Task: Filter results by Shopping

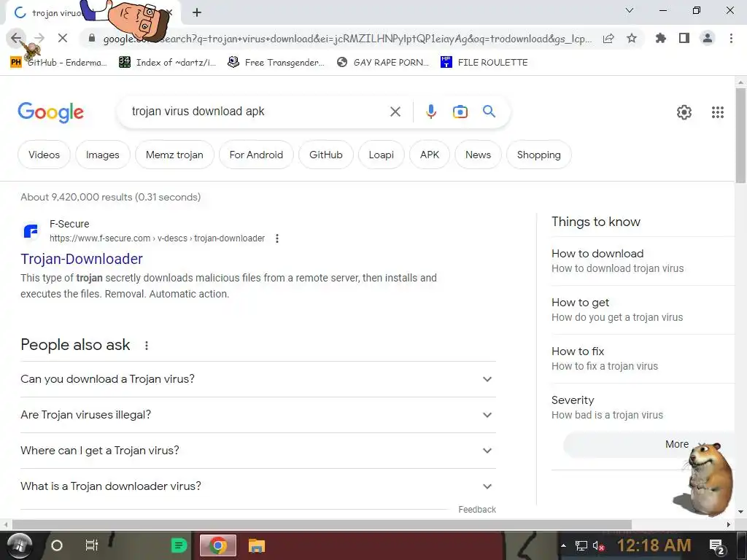Action: coord(539,155)
